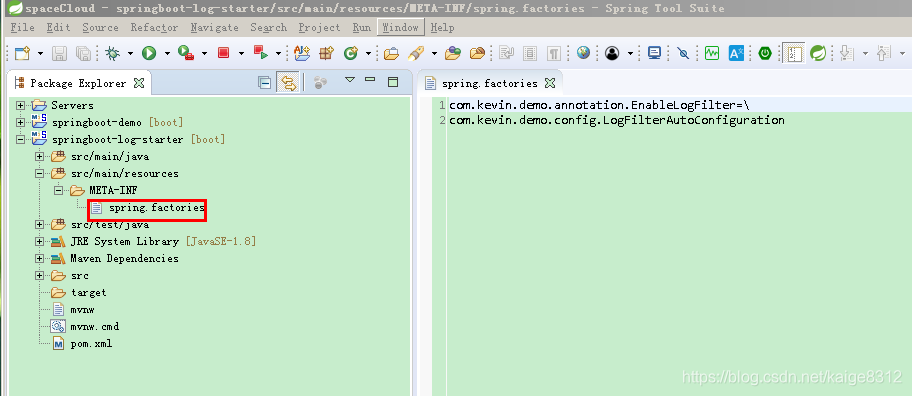912x396 pixels.
Task: Click the Save All icon
Action: click(84, 53)
